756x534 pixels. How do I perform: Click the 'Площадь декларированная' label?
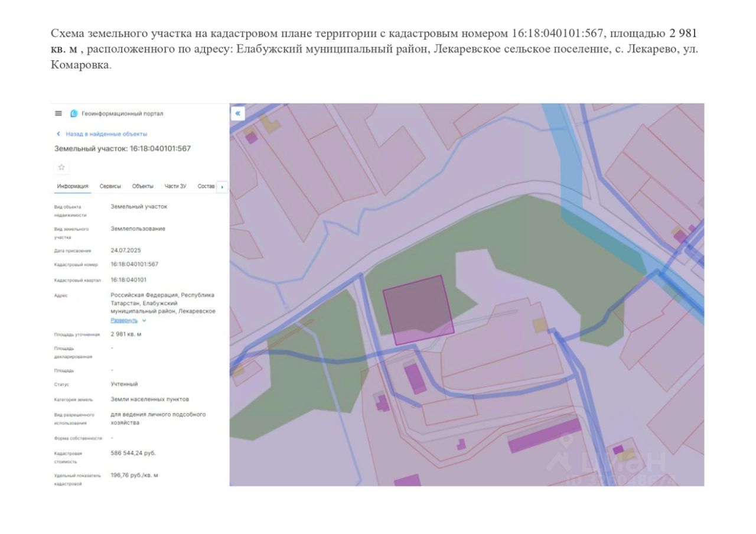tap(73, 353)
